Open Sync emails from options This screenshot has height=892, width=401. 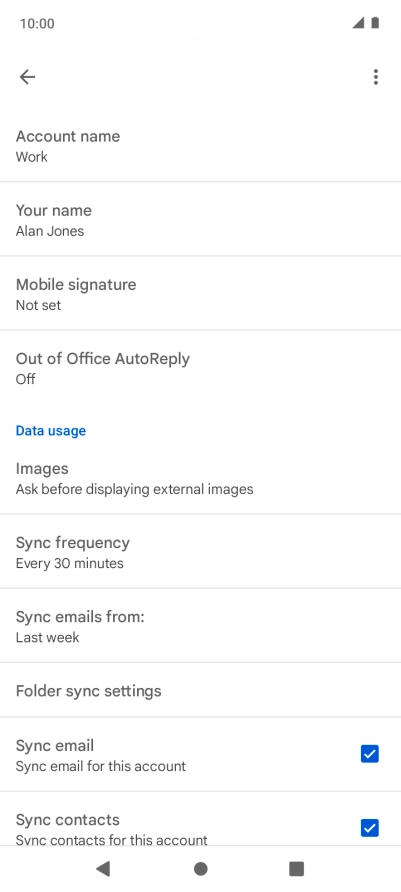point(200,626)
